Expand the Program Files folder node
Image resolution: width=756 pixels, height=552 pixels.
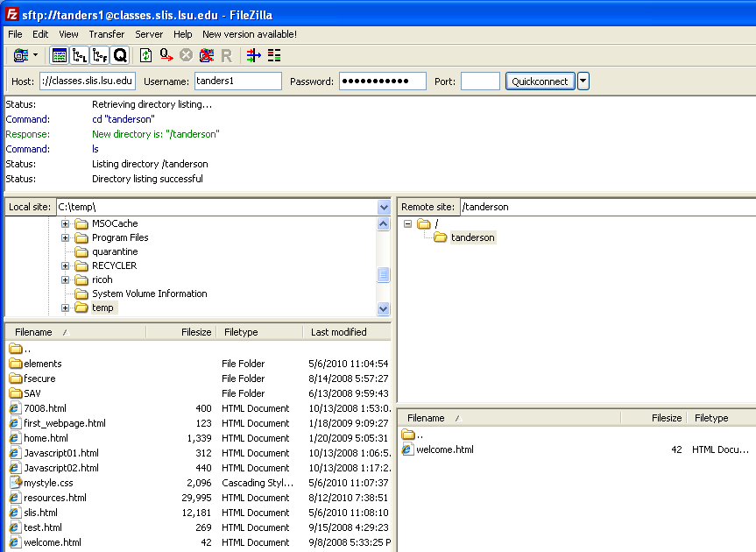click(x=66, y=237)
